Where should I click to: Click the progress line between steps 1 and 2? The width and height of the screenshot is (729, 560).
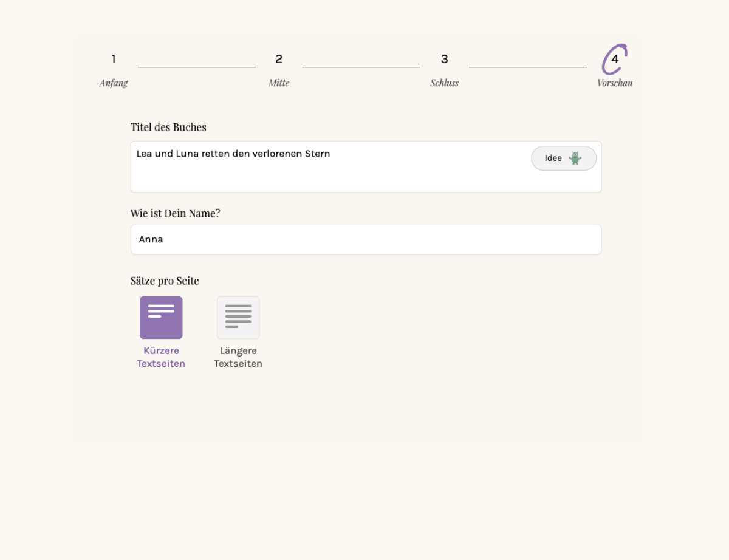[x=196, y=67]
